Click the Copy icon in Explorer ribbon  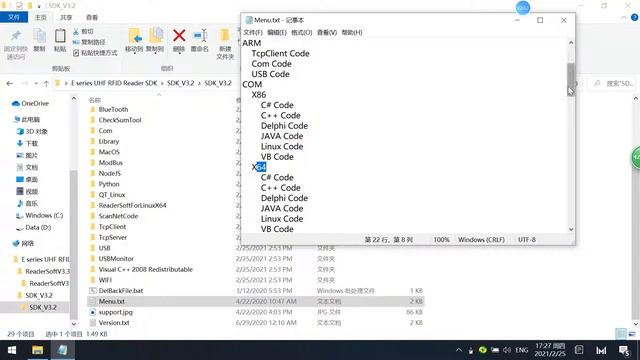tap(40, 36)
